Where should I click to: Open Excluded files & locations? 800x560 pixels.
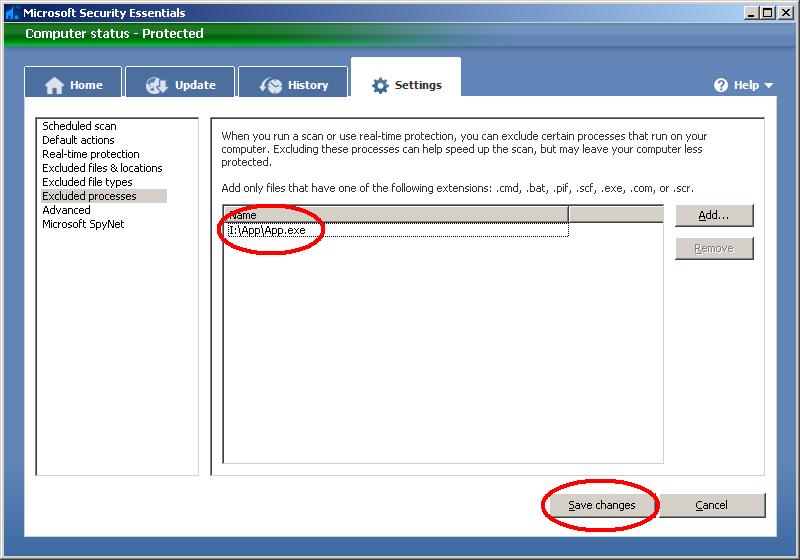102,168
